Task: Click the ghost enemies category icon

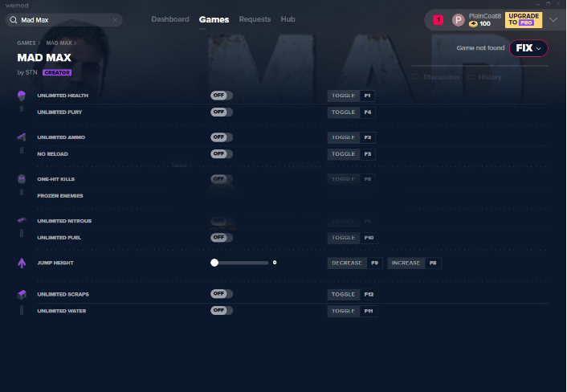Action: point(22,179)
